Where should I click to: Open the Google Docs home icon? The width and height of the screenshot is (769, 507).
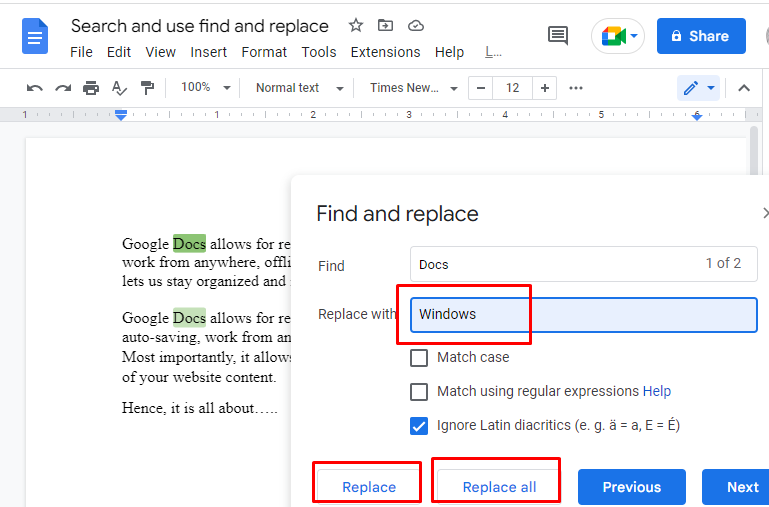tap(35, 36)
